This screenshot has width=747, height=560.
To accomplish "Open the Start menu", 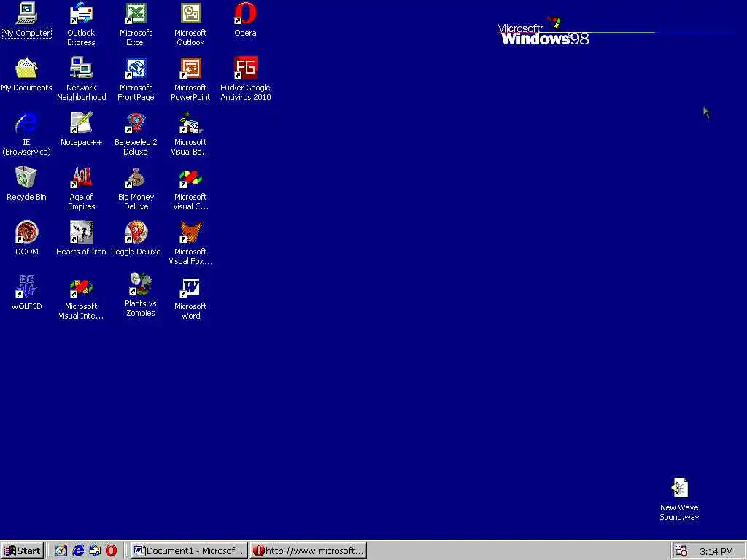I will pyautogui.click(x=23, y=551).
